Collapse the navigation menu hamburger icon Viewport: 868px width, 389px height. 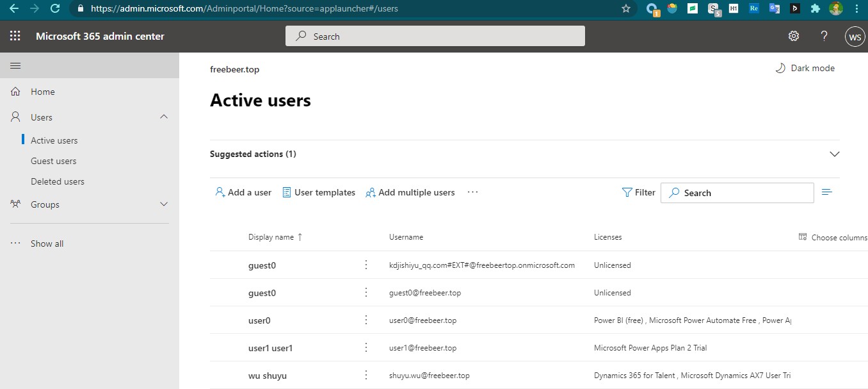[x=15, y=65]
